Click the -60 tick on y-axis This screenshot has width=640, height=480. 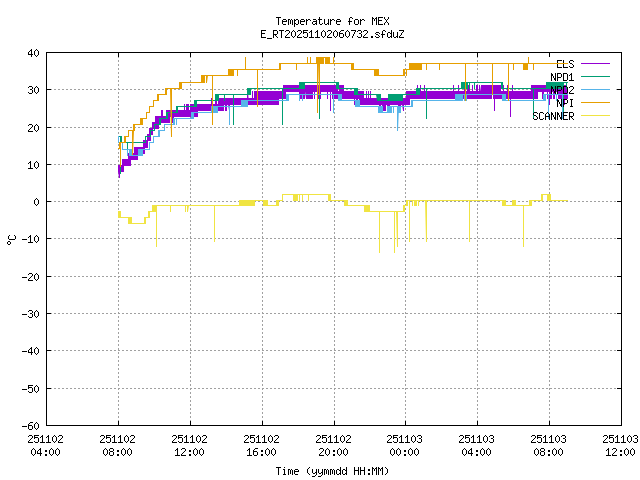(x=30, y=425)
